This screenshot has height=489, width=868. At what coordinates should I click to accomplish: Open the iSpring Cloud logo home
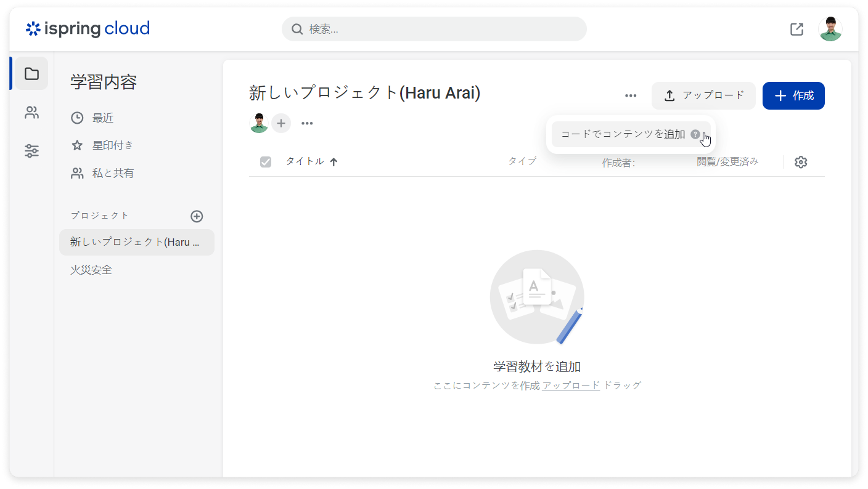(88, 29)
